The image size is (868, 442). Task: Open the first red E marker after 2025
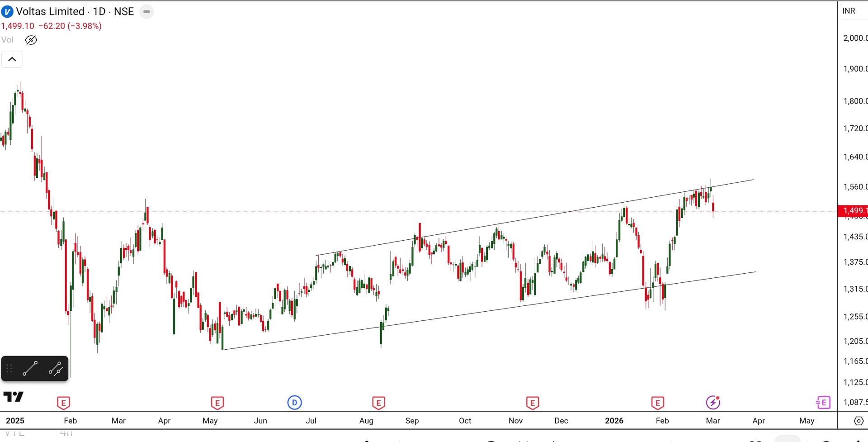coord(63,403)
